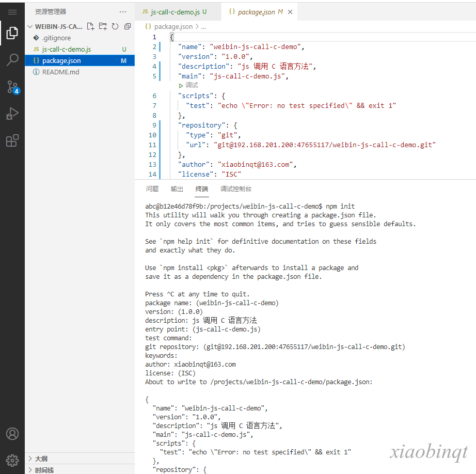Click the "license" value "ISC"
The image size is (476, 474).
tap(231, 175)
